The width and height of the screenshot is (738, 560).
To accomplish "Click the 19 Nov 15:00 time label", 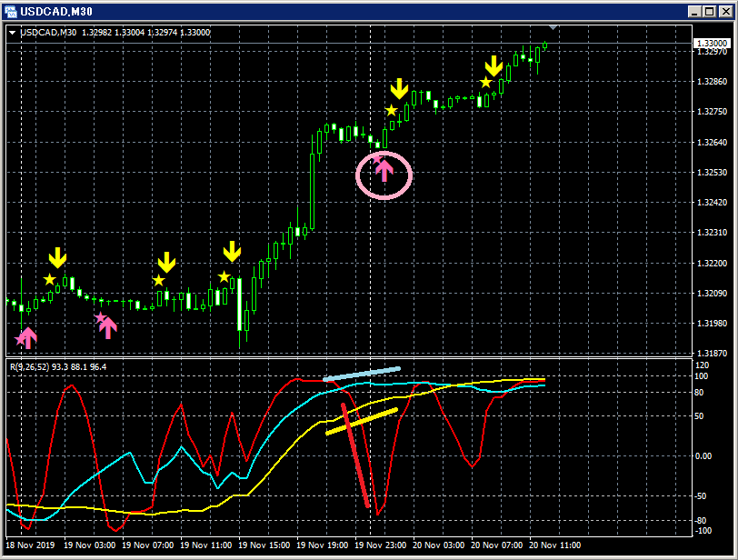I will 264,545.
